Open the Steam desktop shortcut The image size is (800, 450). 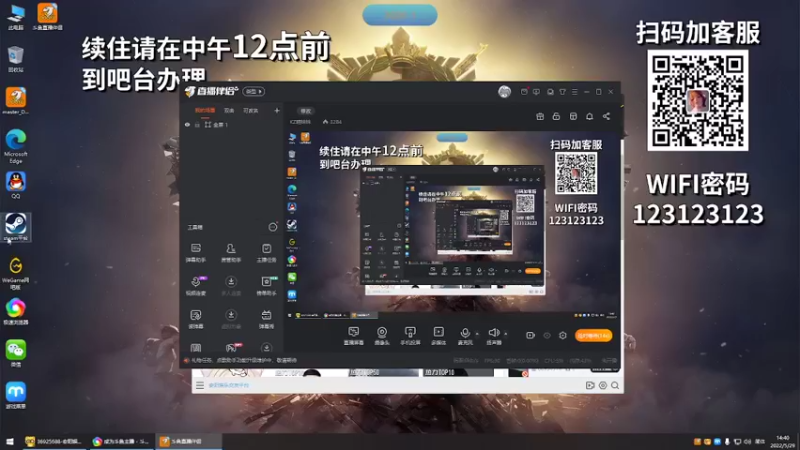click(x=16, y=227)
